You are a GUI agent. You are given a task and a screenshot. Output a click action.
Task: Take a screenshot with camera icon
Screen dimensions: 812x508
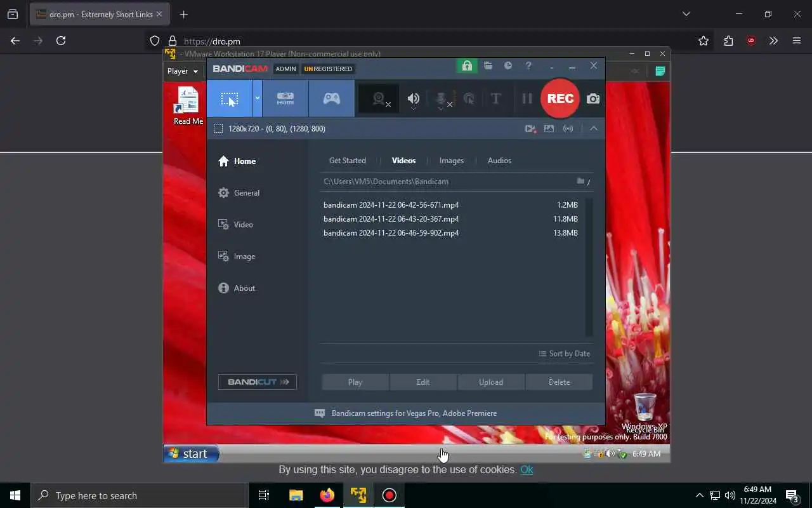[x=593, y=98]
